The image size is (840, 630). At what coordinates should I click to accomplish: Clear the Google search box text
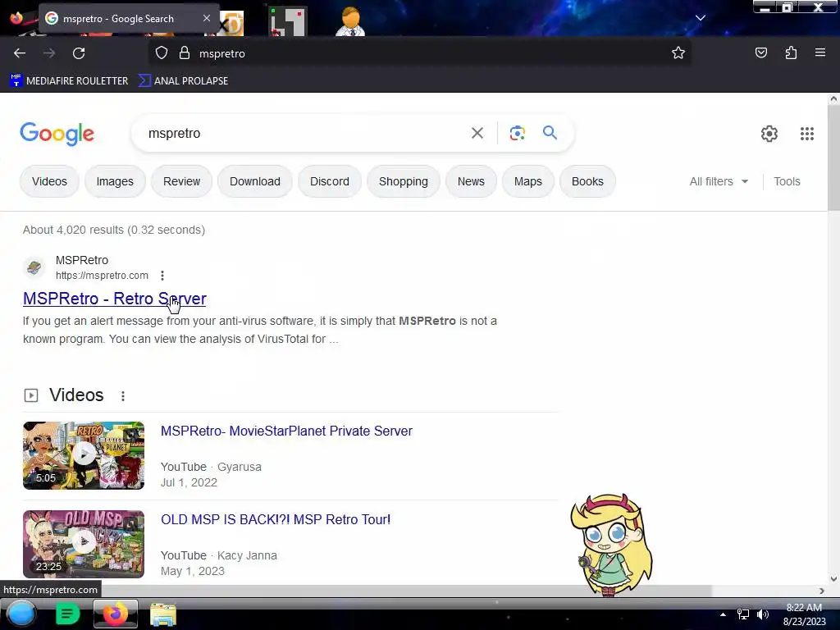pos(477,133)
